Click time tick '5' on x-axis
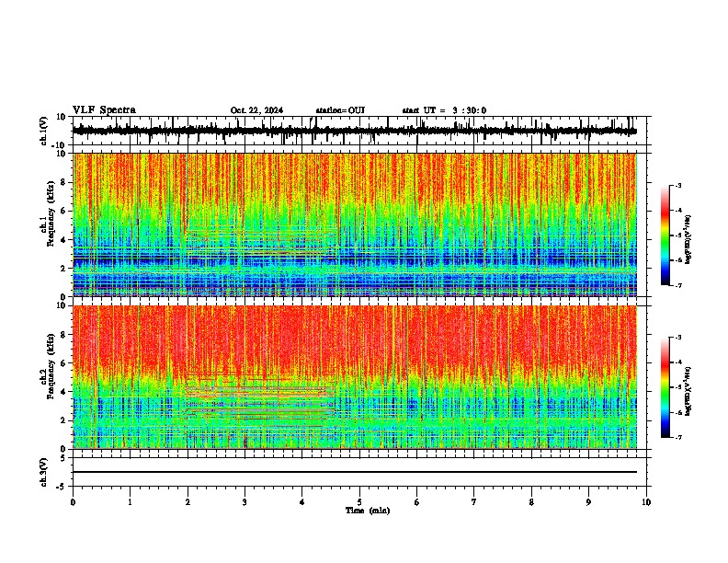Image resolution: width=728 pixels, height=563 pixels. [x=359, y=502]
